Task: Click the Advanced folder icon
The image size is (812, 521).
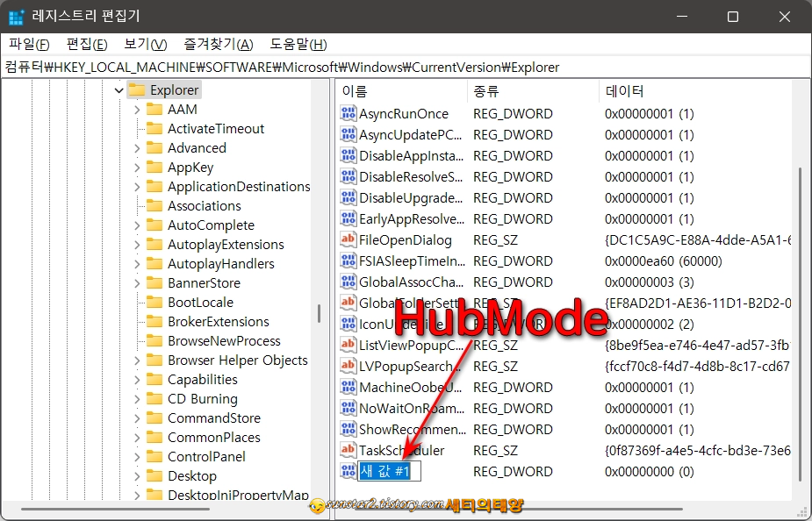Action: pyautogui.click(x=154, y=148)
